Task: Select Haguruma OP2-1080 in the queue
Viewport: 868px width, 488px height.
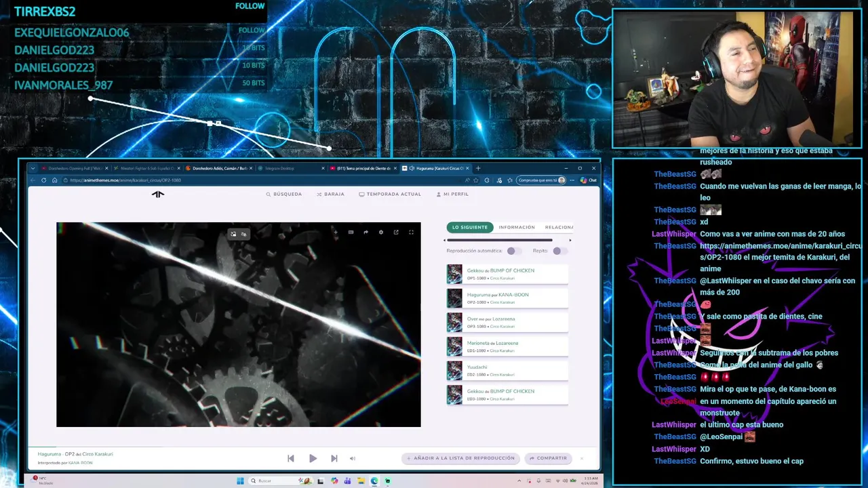Action: coord(507,298)
